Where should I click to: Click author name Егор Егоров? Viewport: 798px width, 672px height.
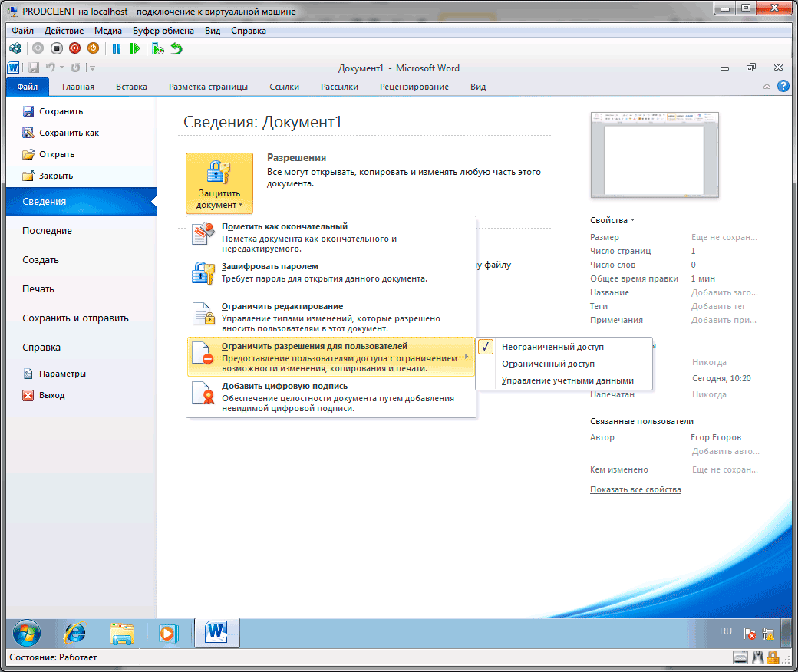[716, 437]
